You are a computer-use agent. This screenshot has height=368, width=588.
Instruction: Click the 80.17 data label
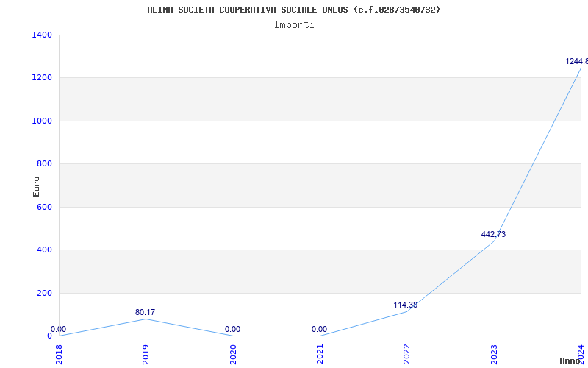pos(145,312)
